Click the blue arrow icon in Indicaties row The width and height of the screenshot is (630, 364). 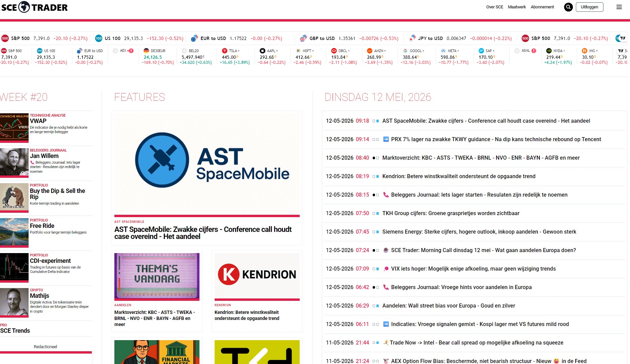[386, 324]
